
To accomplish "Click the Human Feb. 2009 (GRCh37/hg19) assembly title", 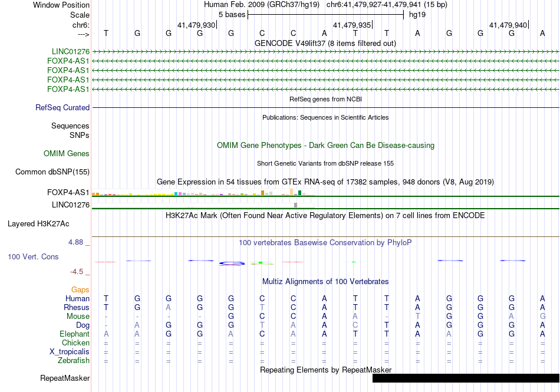I will 262,5.
